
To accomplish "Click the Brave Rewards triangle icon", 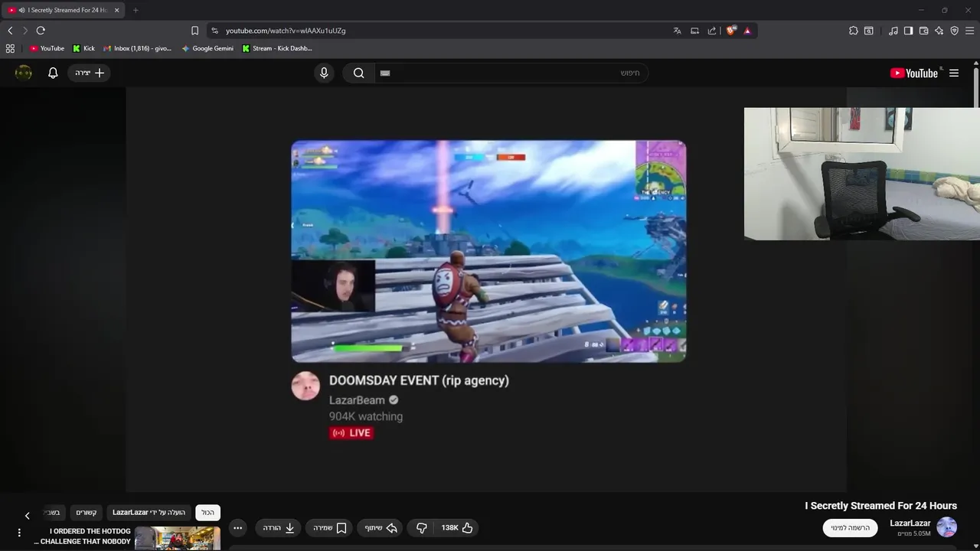I will click(747, 31).
